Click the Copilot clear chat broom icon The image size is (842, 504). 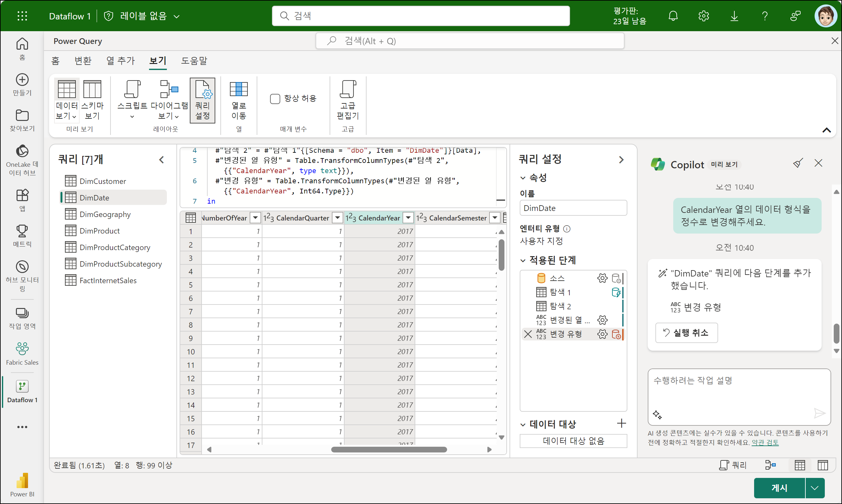pyautogui.click(x=797, y=163)
